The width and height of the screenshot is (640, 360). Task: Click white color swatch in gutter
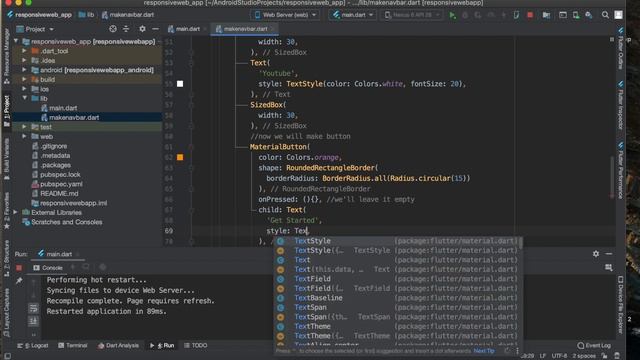(x=180, y=84)
